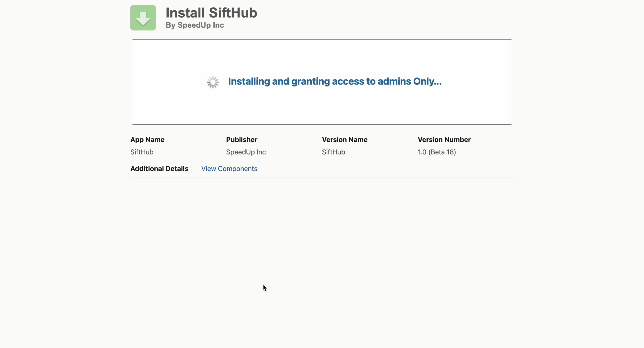Image resolution: width=644 pixels, height=348 pixels.
Task: Click the By SpeedUp Inc subtitle
Action: [x=195, y=25]
